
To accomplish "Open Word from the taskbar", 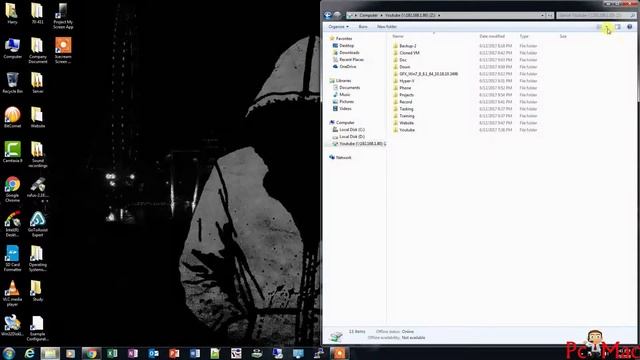I will [x=195, y=353].
